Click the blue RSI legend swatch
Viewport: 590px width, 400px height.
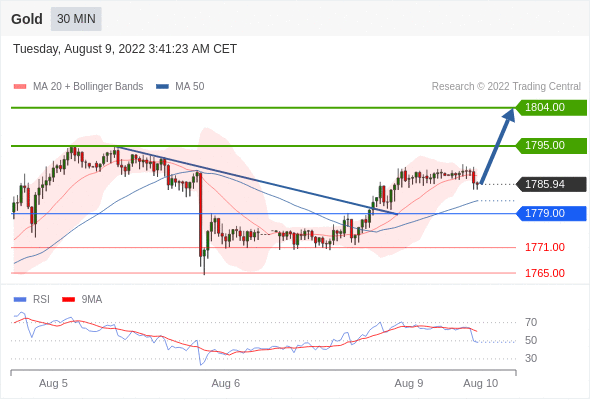click(20, 300)
